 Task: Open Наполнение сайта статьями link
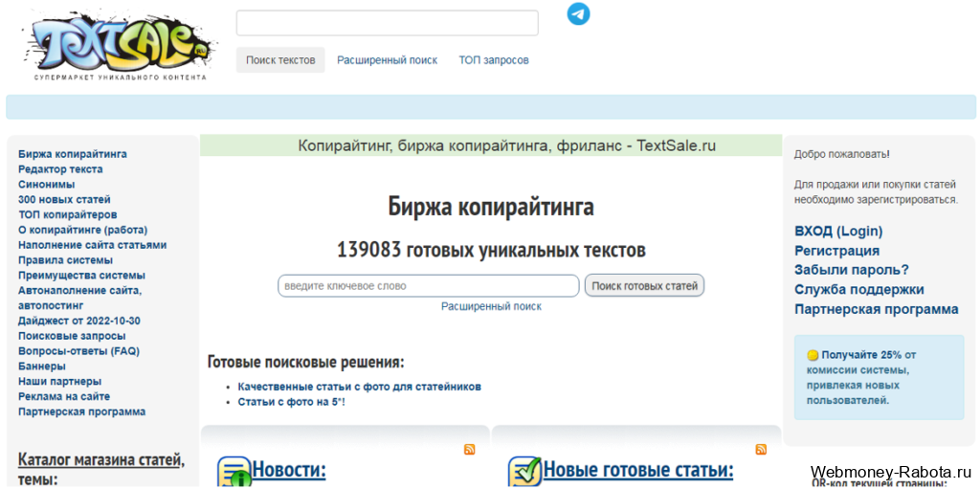tap(93, 245)
